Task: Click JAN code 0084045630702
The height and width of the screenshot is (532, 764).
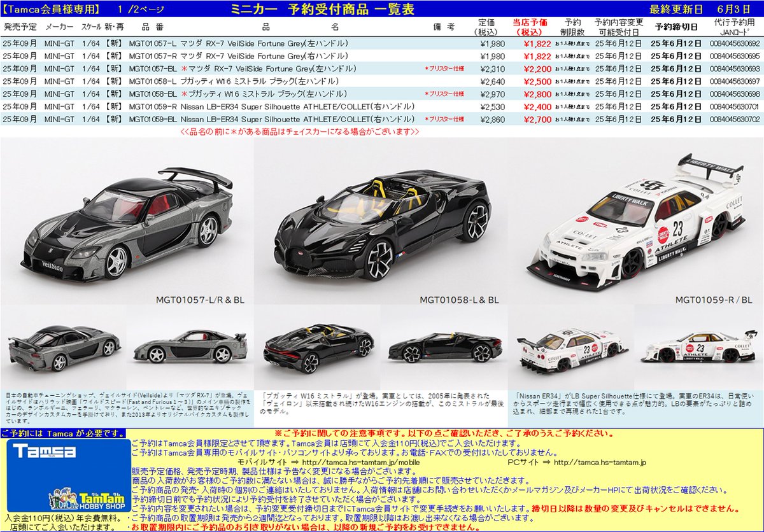Action: pyautogui.click(x=736, y=118)
